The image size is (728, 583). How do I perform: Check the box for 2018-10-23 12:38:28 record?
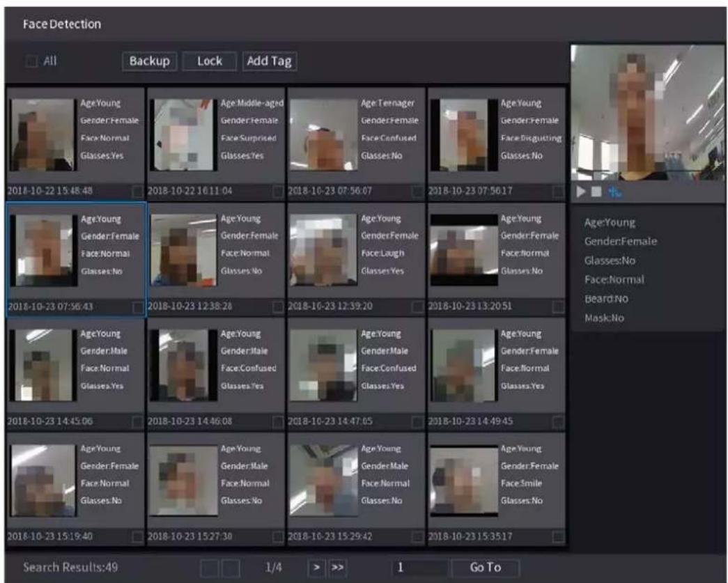coord(278,306)
